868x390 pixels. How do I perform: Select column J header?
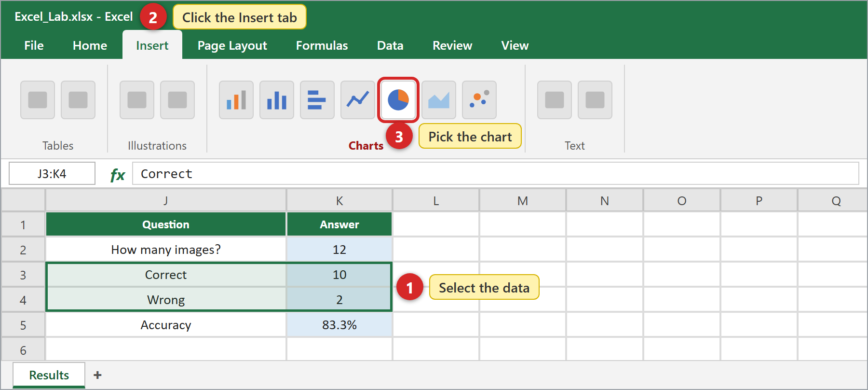pos(166,201)
